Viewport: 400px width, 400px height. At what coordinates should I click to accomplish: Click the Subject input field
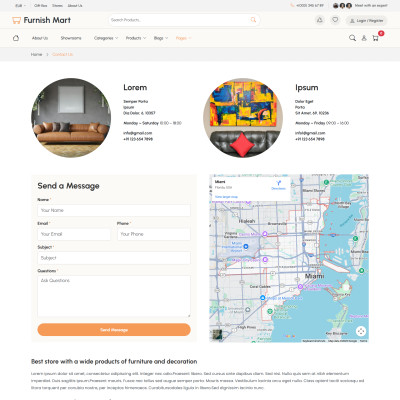click(114, 258)
